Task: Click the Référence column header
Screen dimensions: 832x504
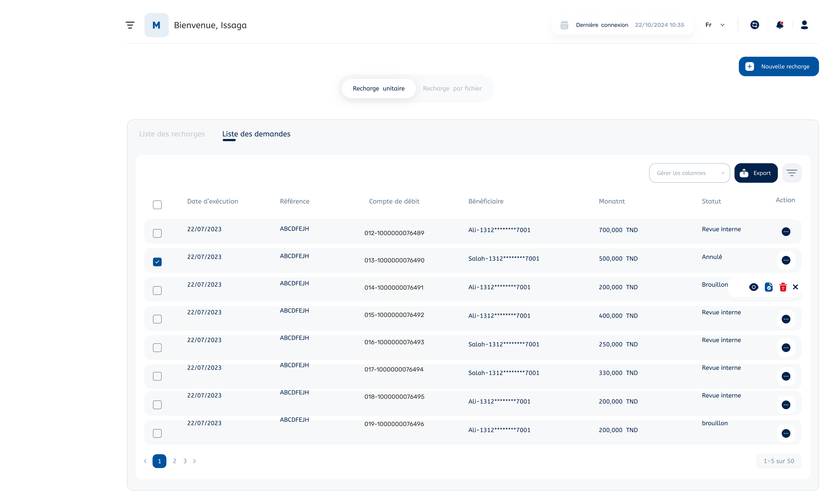Action: (x=295, y=201)
